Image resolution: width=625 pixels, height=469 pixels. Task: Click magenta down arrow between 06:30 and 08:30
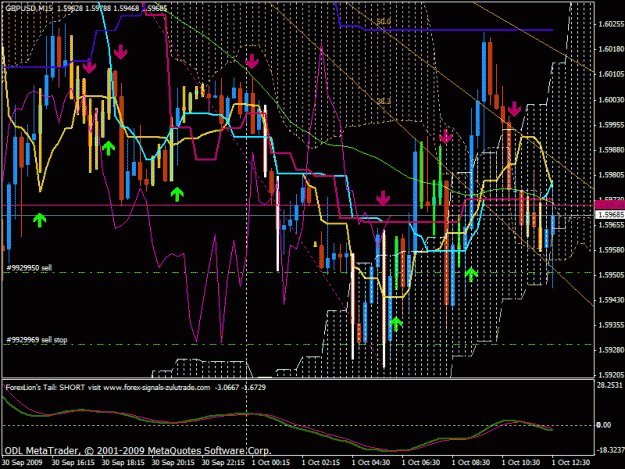pyautogui.click(x=446, y=136)
